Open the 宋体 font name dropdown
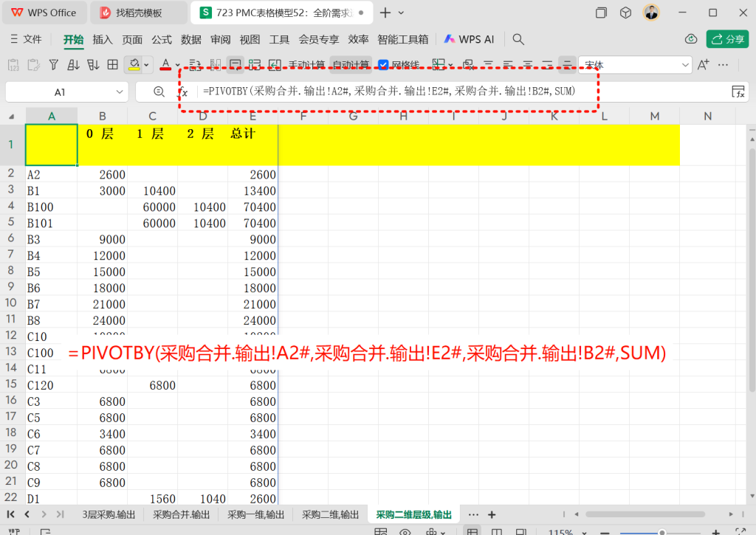This screenshot has width=756, height=535. click(x=685, y=65)
